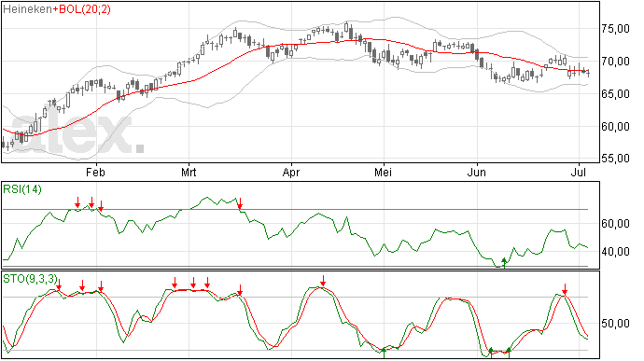Click the green stochastic buy arrow at May start
The image size is (644, 361).
click(384, 353)
